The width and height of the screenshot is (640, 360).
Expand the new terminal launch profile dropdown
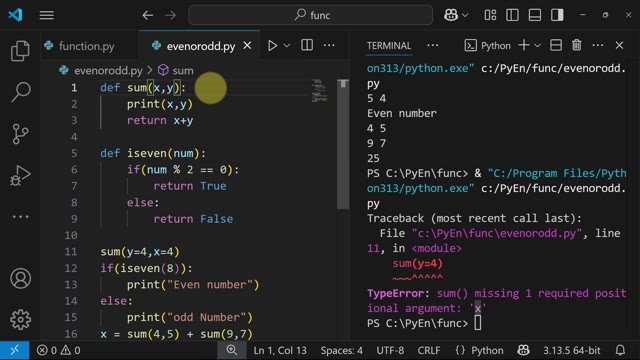click(538, 45)
